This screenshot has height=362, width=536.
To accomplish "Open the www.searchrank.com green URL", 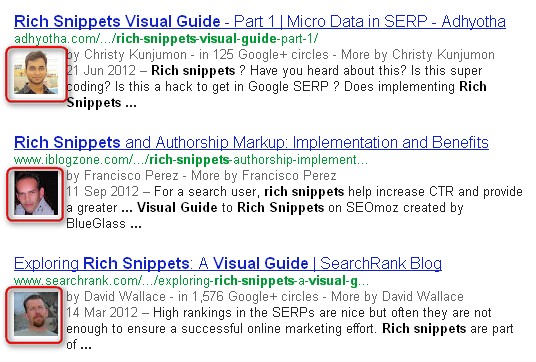I will 191,281.
